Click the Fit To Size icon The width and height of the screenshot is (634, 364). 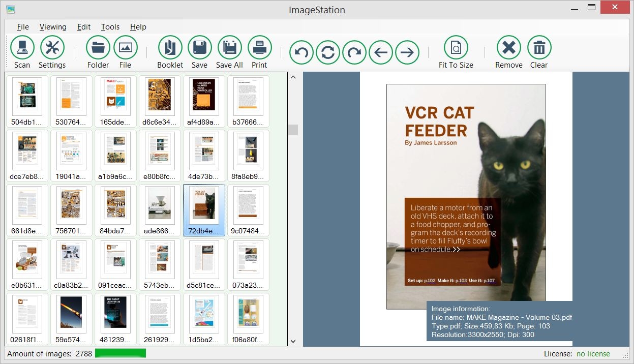coord(456,48)
